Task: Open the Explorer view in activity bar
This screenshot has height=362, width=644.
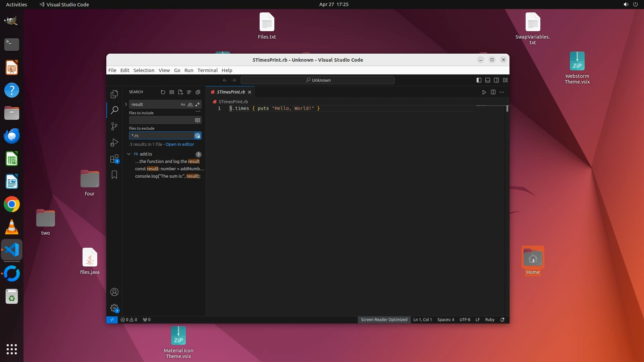Action: [114, 94]
